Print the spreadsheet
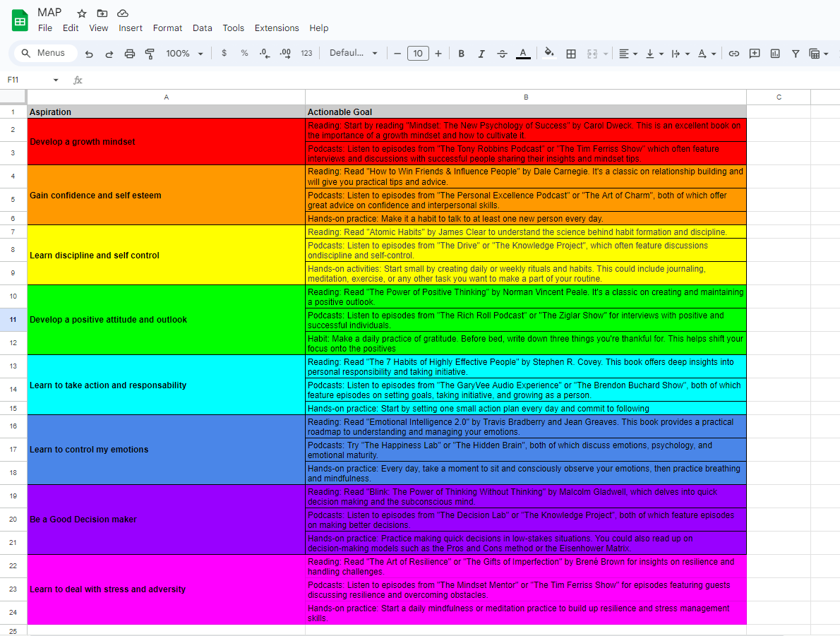This screenshot has width=840, height=636. click(x=130, y=54)
